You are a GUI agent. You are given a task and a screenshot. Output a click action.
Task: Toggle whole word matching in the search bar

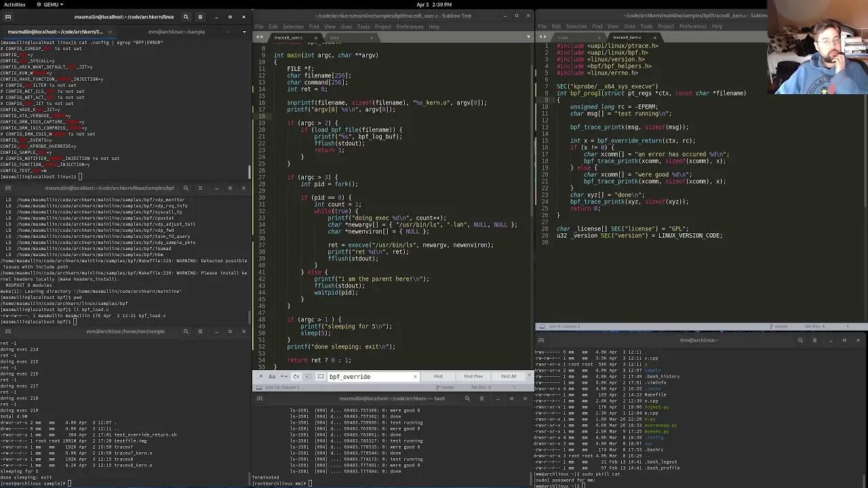pyautogui.click(x=284, y=376)
